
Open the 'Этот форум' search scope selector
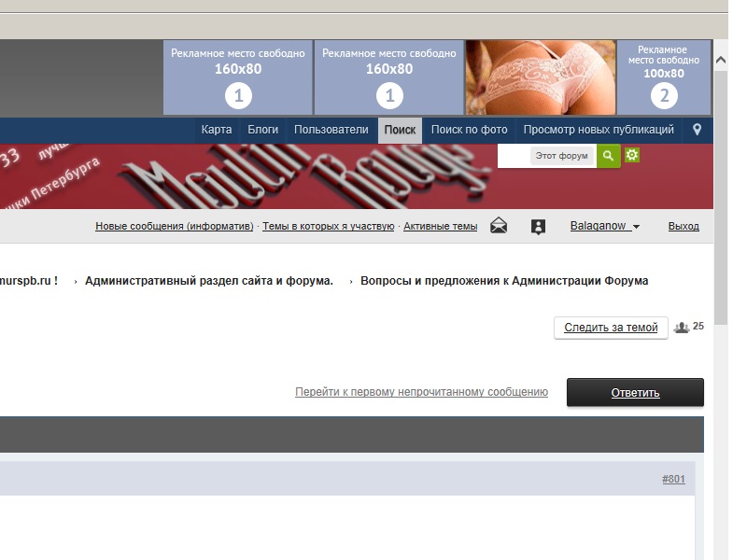point(562,156)
